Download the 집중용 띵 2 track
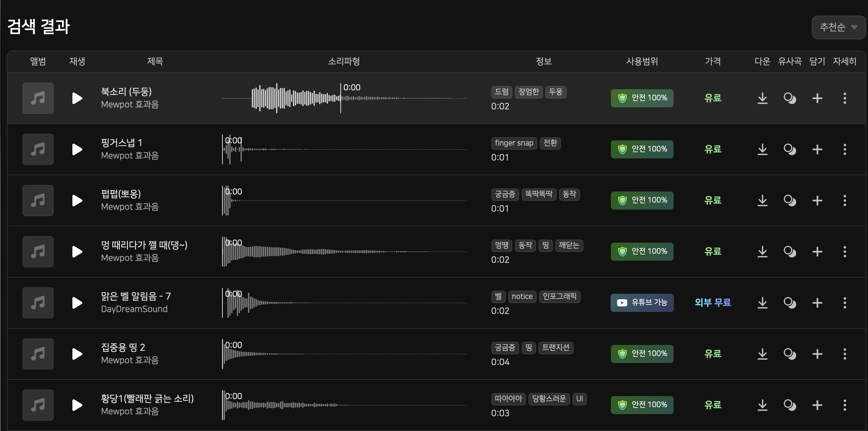Screen dimensions: 868x431 [762, 354]
